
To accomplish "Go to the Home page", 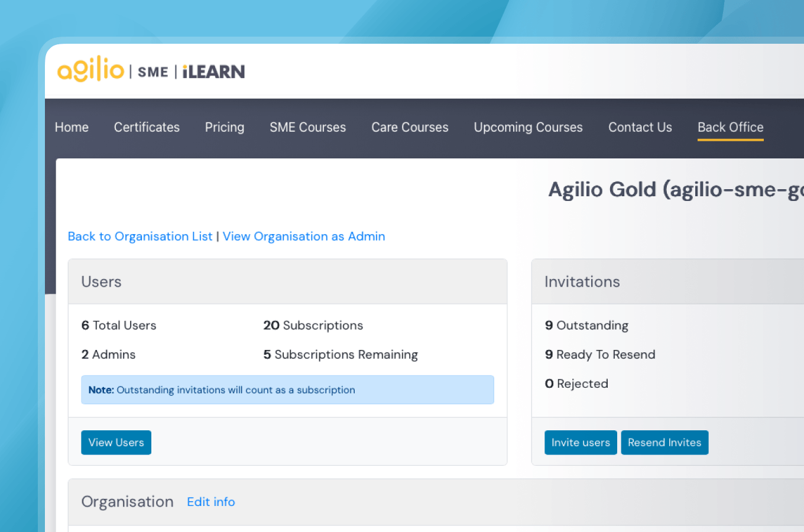I will [72, 127].
